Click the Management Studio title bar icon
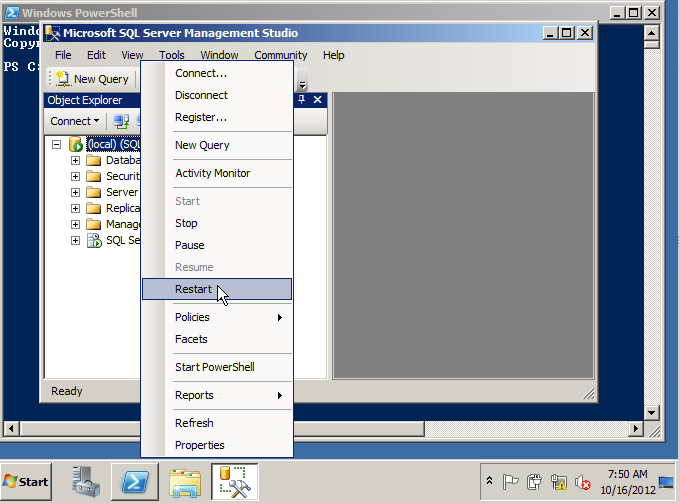680x503 pixels. pyautogui.click(x=52, y=33)
